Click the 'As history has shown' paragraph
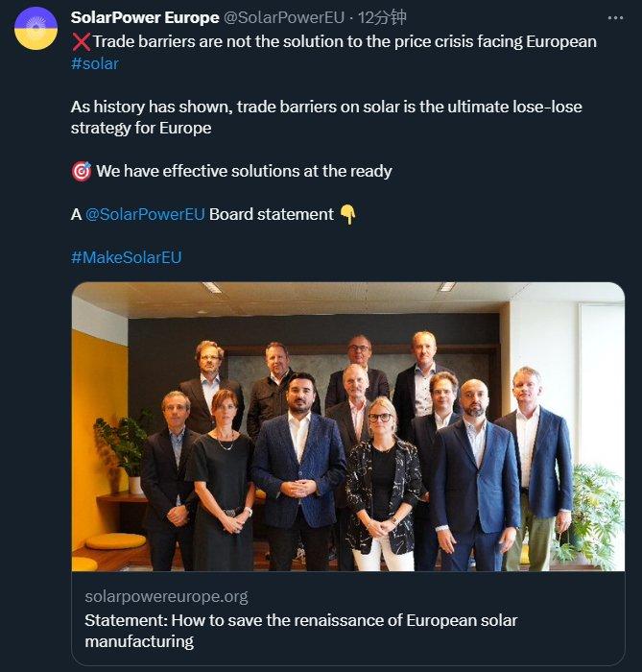642x672 pixels. point(326,107)
